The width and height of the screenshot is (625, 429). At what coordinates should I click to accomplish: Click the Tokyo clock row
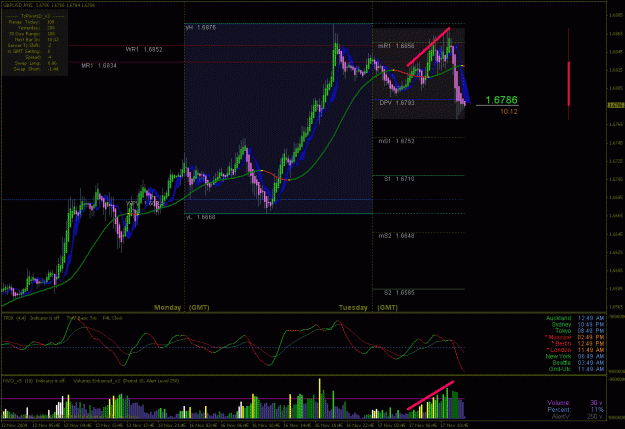pos(580,331)
